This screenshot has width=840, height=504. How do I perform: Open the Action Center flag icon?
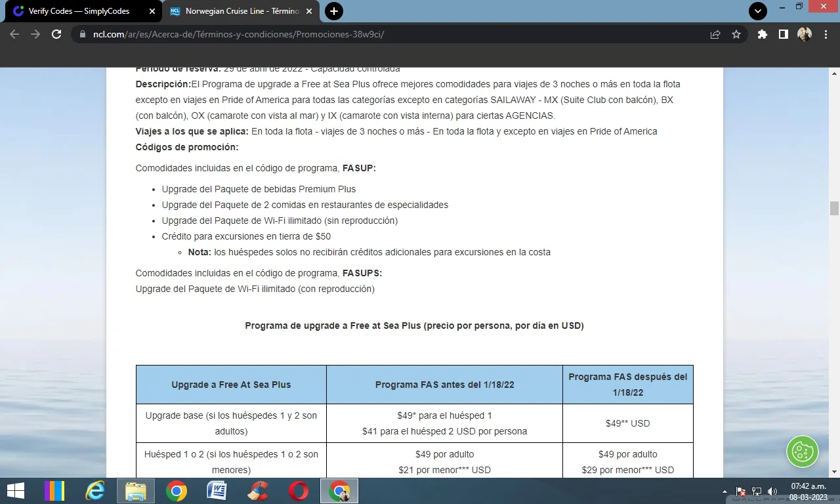(741, 491)
